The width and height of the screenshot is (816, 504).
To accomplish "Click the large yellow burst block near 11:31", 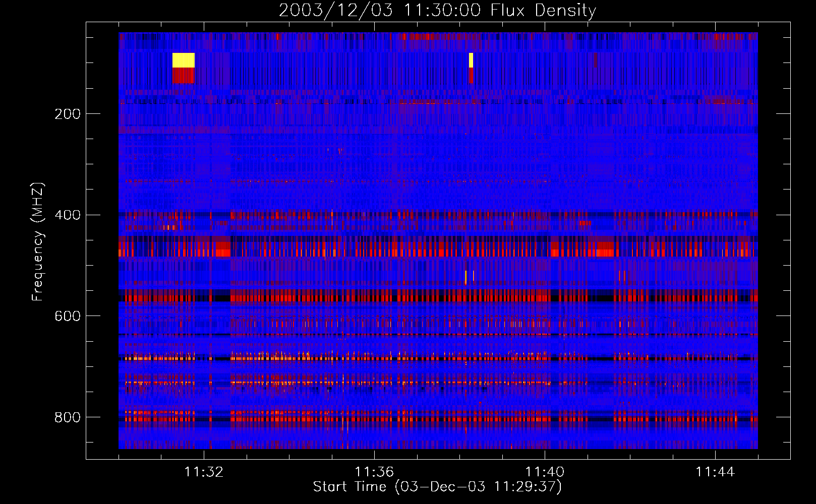I will pyautogui.click(x=184, y=60).
